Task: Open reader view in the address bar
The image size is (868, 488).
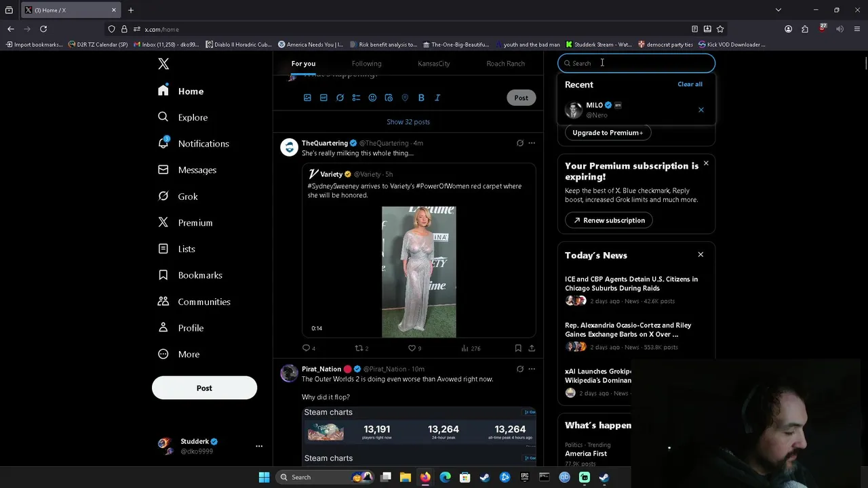Action: [x=694, y=29]
